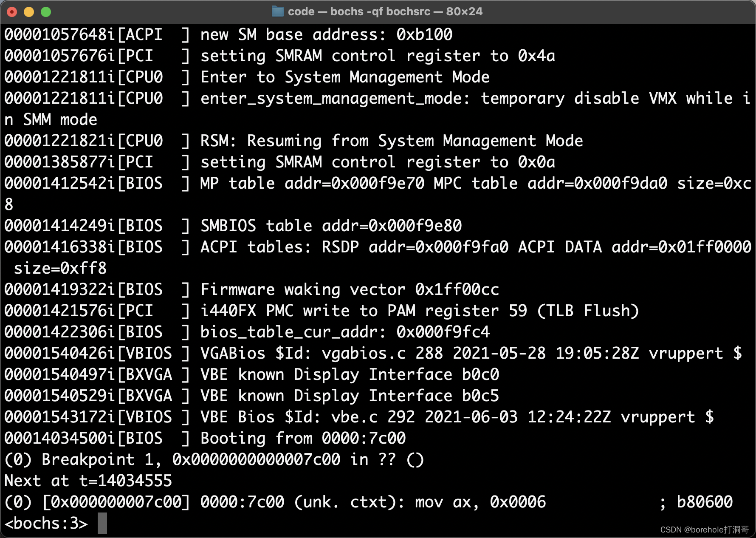
Task: Minimize the terminal with the yellow button
Action: [x=29, y=12]
